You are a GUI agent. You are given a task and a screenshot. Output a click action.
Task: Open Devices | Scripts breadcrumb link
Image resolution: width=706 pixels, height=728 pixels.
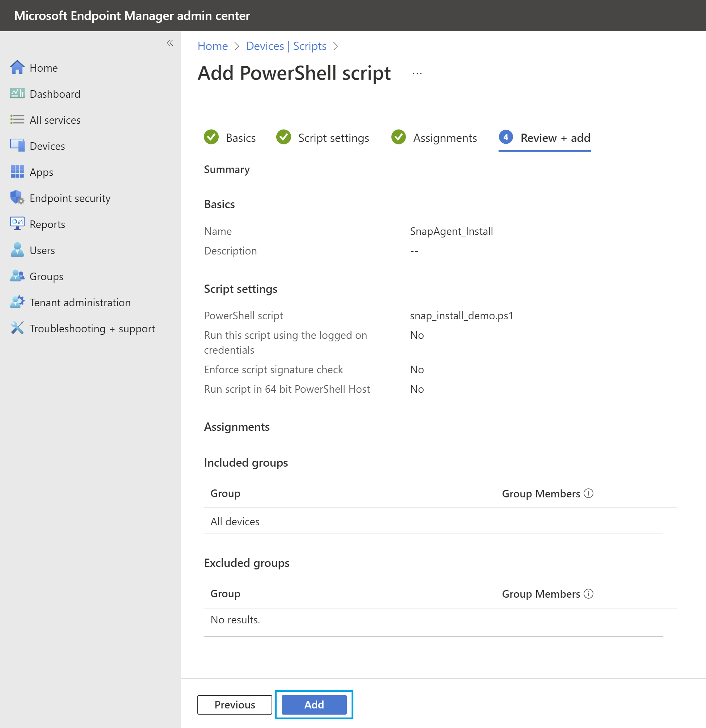286,46
